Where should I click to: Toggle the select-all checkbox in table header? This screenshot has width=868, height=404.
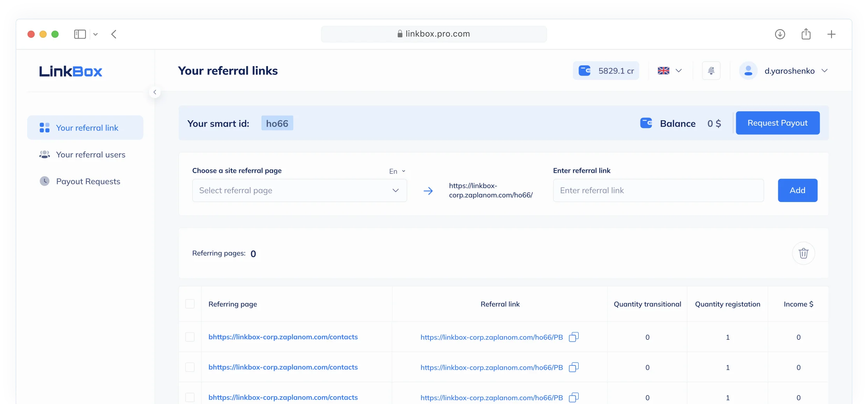190,304
